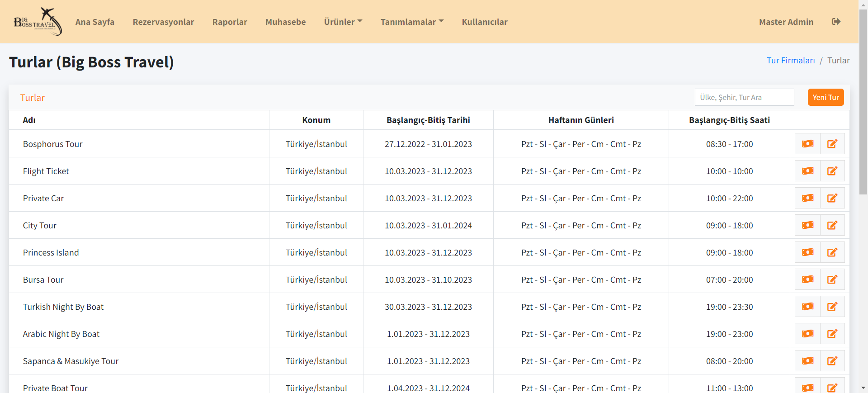This screenshot has height=393, width=868.
Task: Edit the Sapanca & Masukiye Tour row
Action: coord(832,361)
